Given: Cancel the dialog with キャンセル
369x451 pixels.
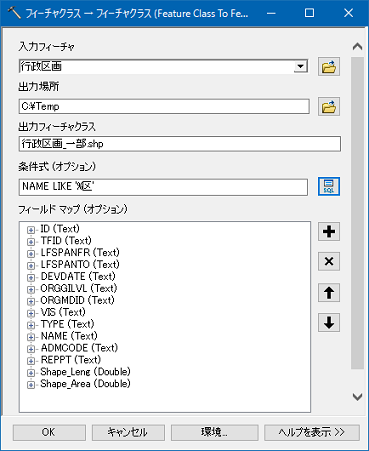Looking at the screenshot, I should (128, 432).
